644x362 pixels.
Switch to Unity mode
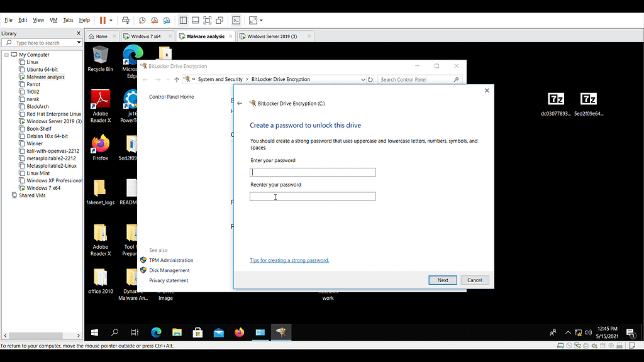[x=219, y=20]
